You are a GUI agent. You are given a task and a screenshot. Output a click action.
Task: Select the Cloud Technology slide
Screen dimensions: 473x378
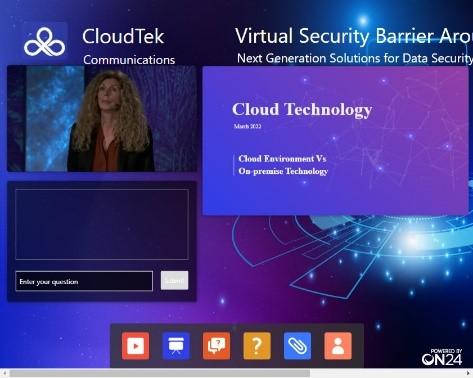(335, 141)
